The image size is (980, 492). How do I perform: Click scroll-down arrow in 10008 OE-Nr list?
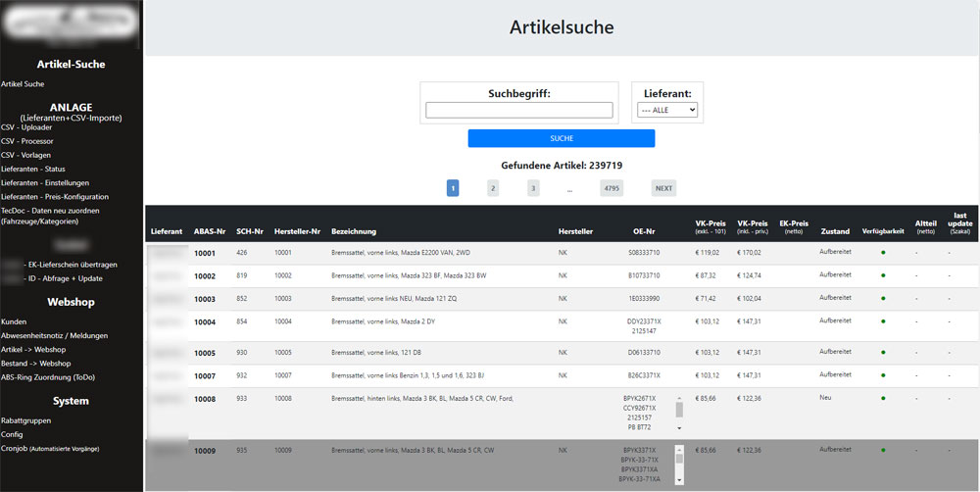(679, 428)
